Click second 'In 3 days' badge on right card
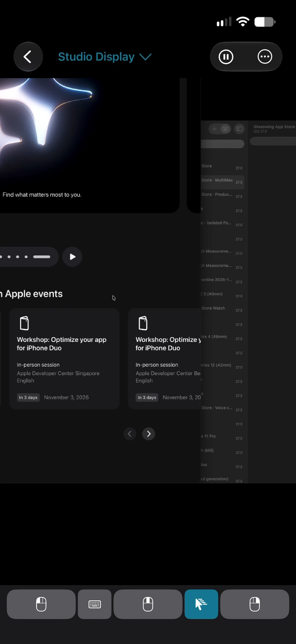This screenshot has height=644, width=296. (x=147, y=397)
